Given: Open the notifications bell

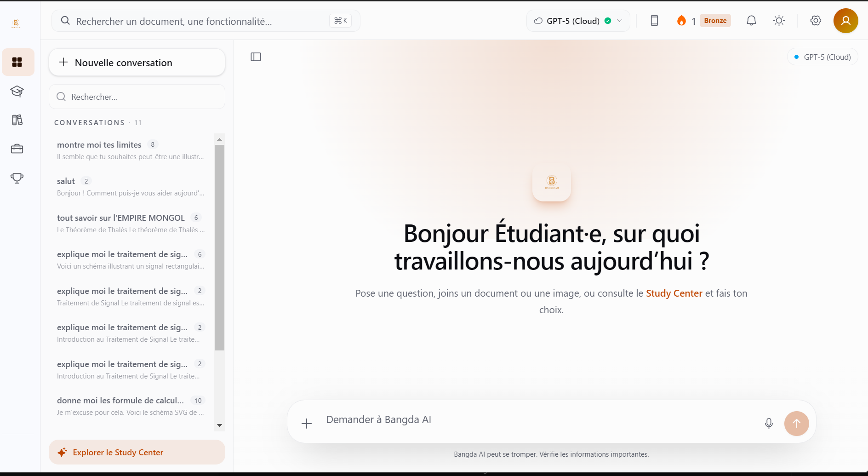Looking at the screenshot, I should (751, 21).
